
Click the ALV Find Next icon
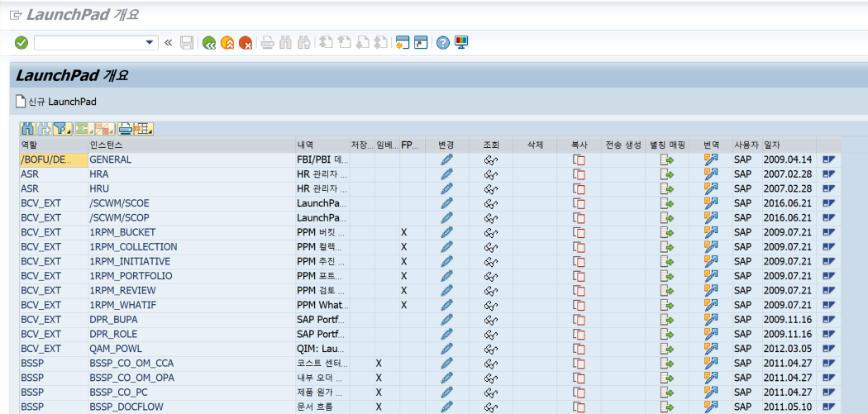[45, 129]
